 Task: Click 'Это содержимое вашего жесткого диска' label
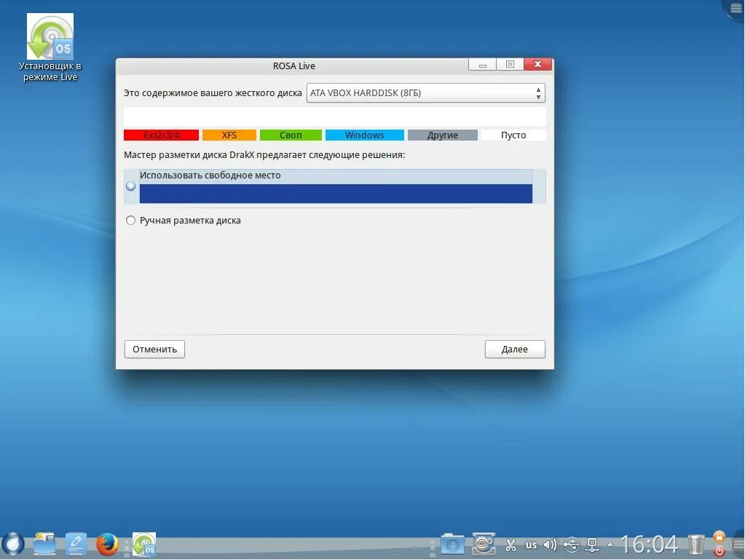[213, 93]
